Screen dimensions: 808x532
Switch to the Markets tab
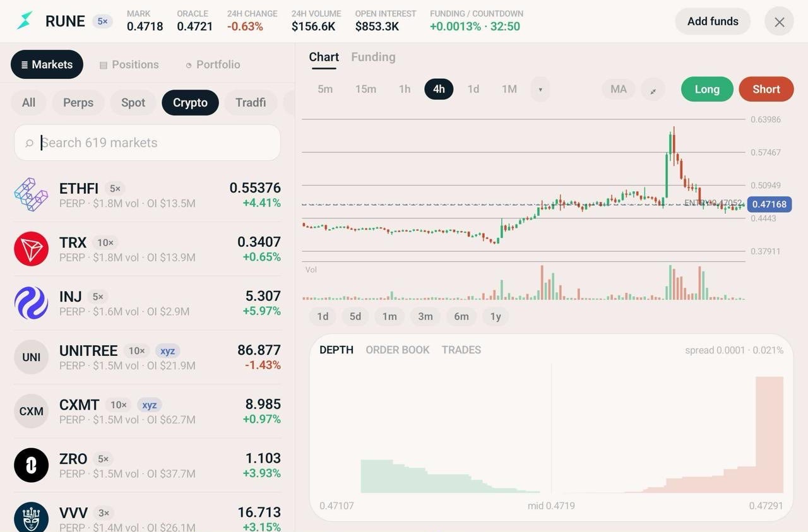tap(47, 64)
